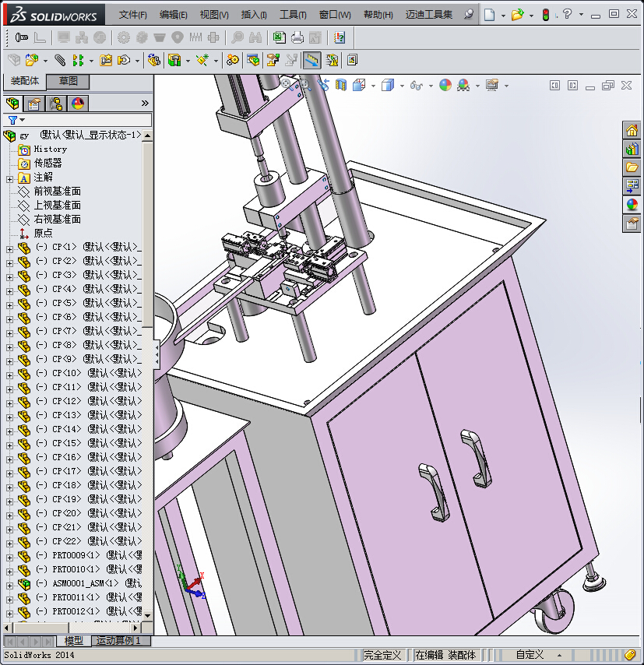Open Display Style dropdown arrow
The width and height of the screenshot is (644, 665).
(x=402, y=86)
